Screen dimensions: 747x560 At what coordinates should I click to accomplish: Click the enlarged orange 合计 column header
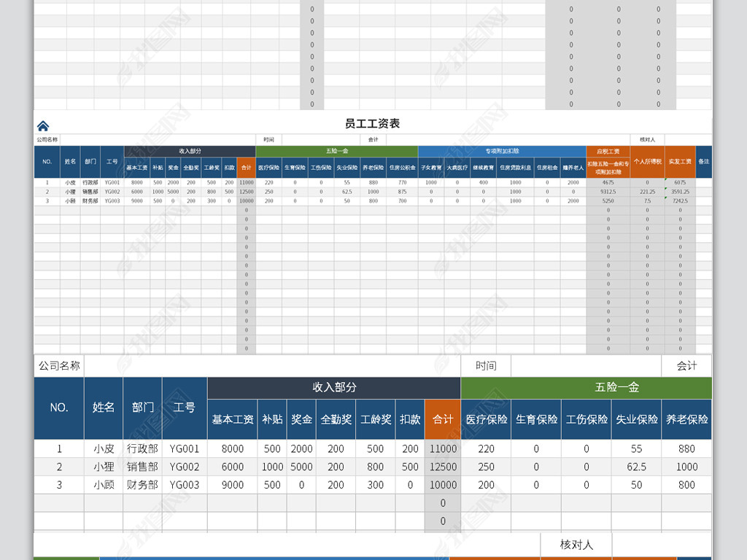click(443, 419)
